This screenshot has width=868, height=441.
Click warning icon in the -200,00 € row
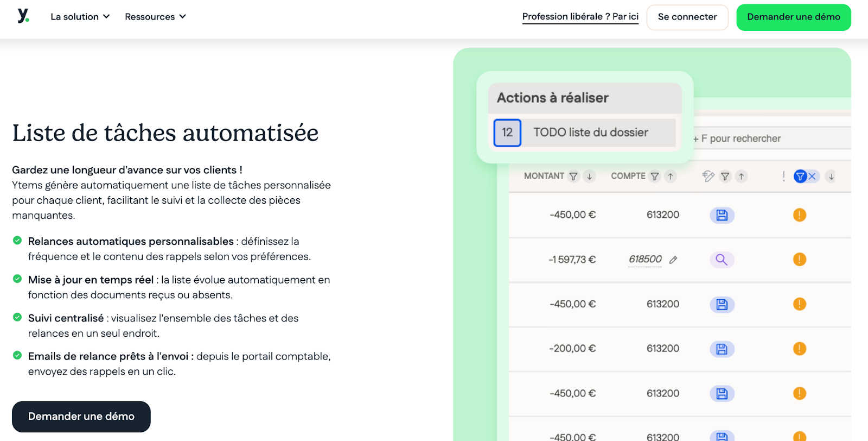click(x=800, y=349)
